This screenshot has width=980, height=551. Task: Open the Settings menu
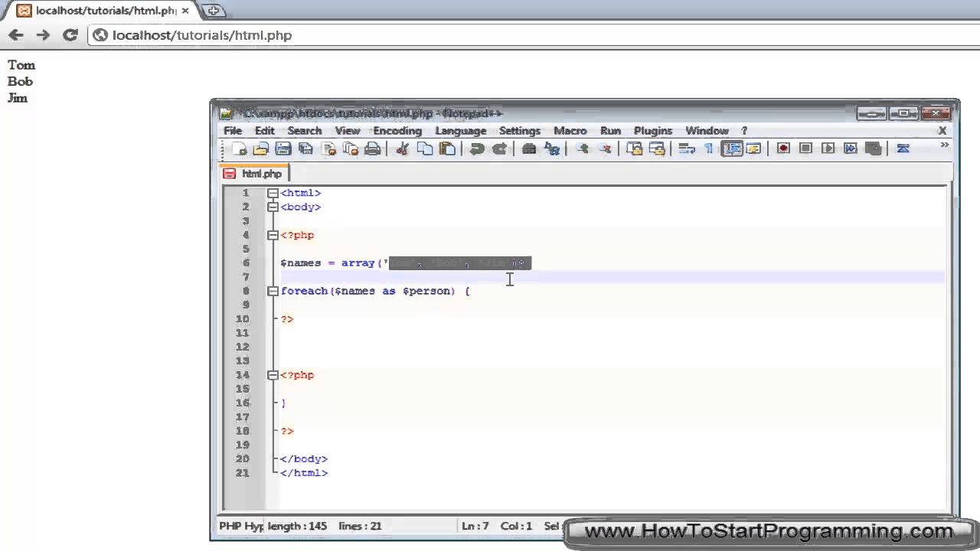point(520,131)
